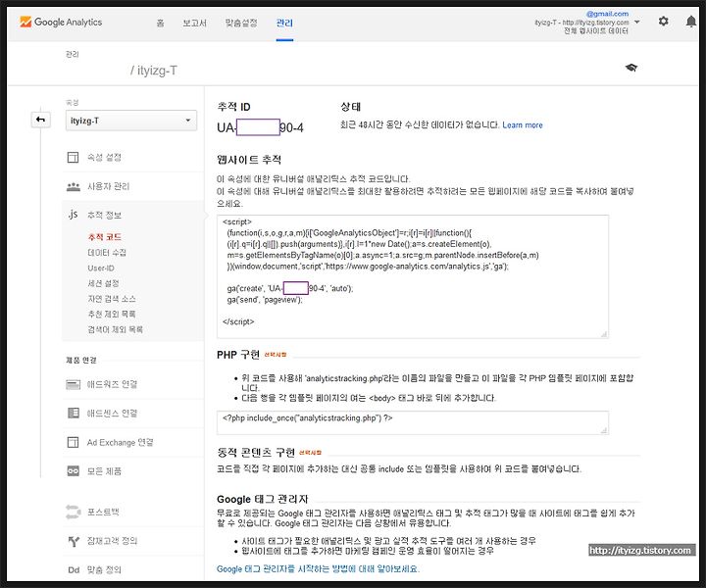The image size is (706, 588).
Task: Open the 자연 검색 소스 submenu item
Action: [x=112, y=299]
